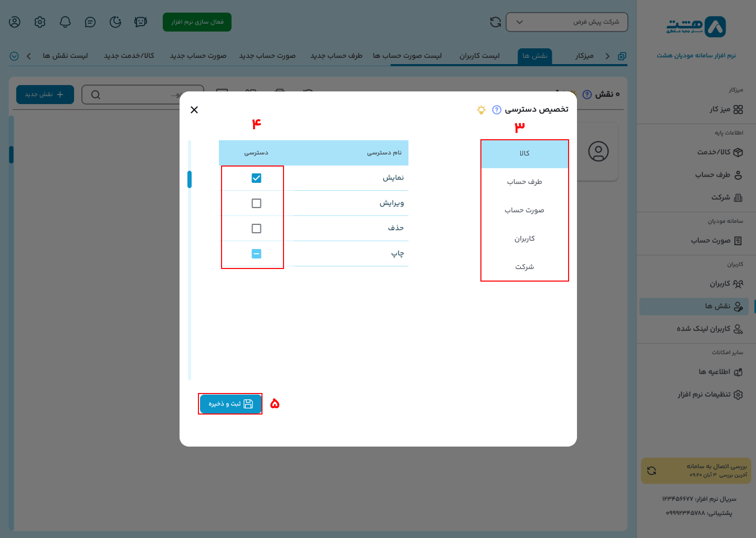The image size is (756, 538).
Task: Click the lightbulb hint icon in the dialog
Action: tap(481, 110)
